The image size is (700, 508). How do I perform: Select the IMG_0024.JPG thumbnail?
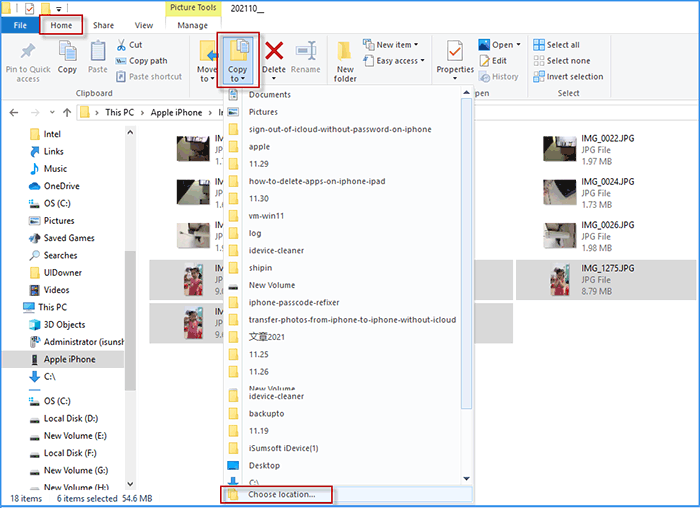click(559, 192)
